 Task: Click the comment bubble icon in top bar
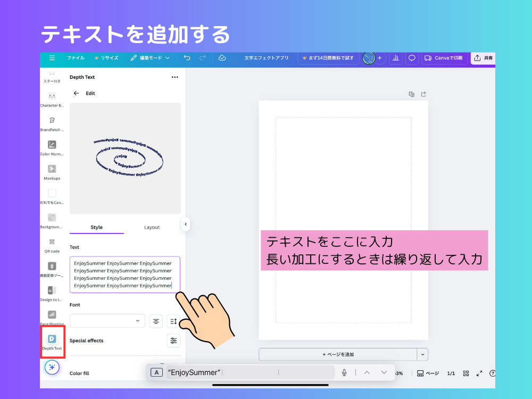[412, 58]
